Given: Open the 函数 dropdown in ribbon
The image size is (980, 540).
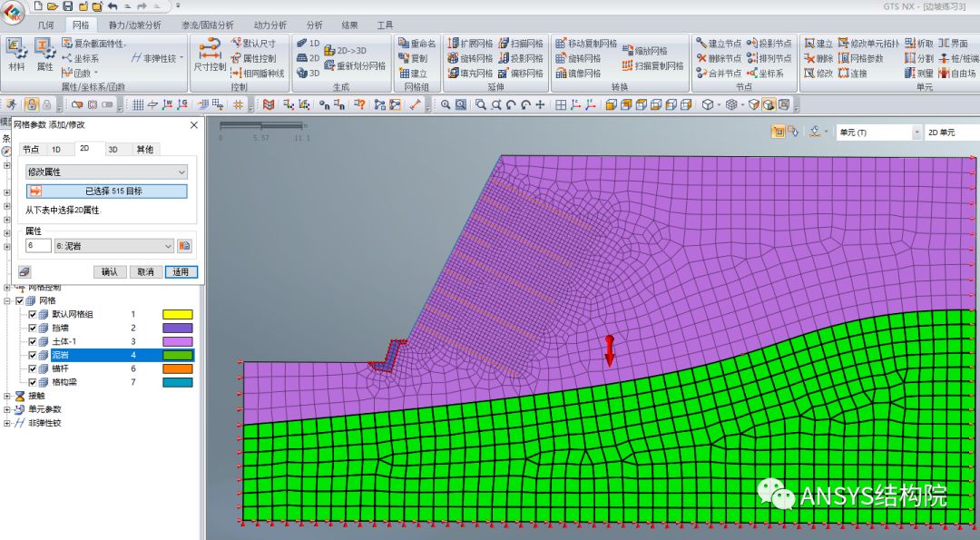Looking at the screenshot, I should tap(80, 74).
